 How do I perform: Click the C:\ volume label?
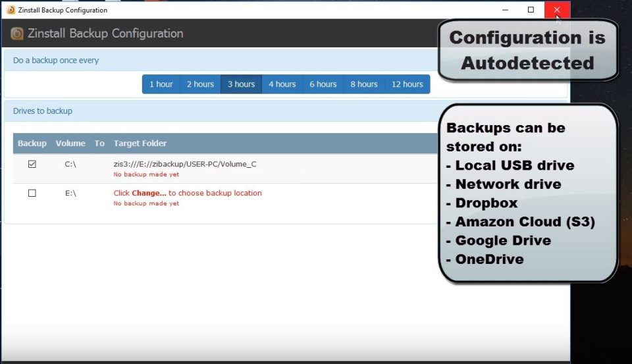point(70,164)
